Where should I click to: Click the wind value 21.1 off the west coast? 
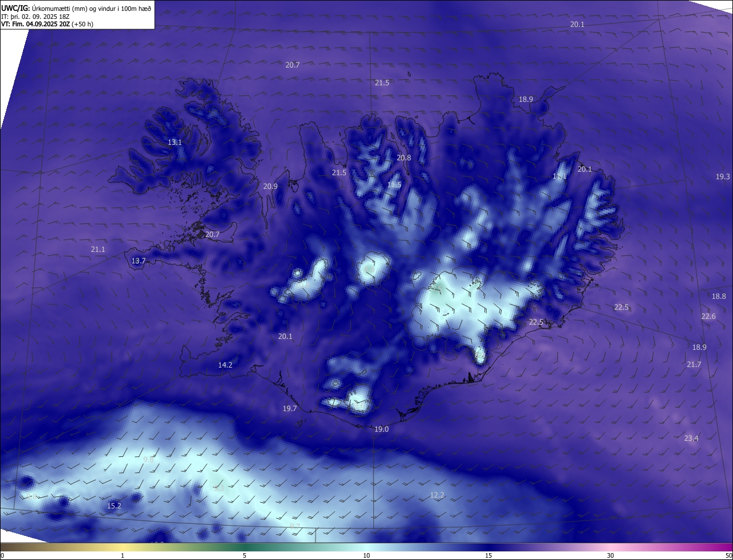pyautogui.click(x=97, y=249)
